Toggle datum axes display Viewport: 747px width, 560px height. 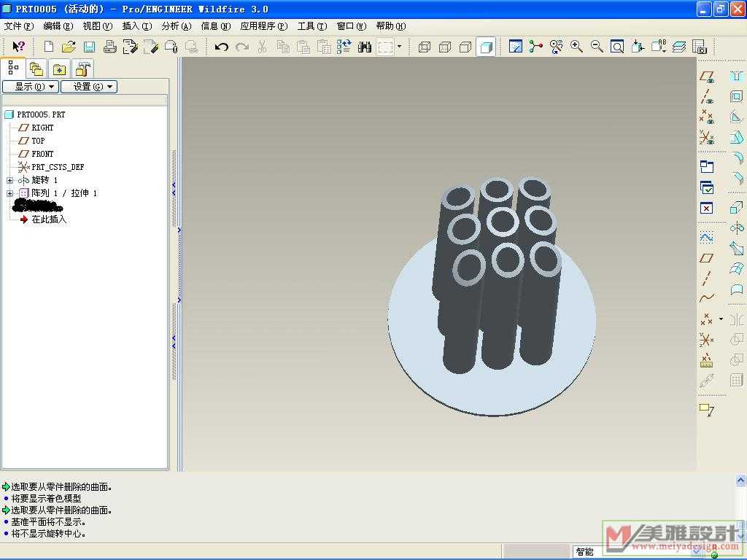[x=707, y=97]
